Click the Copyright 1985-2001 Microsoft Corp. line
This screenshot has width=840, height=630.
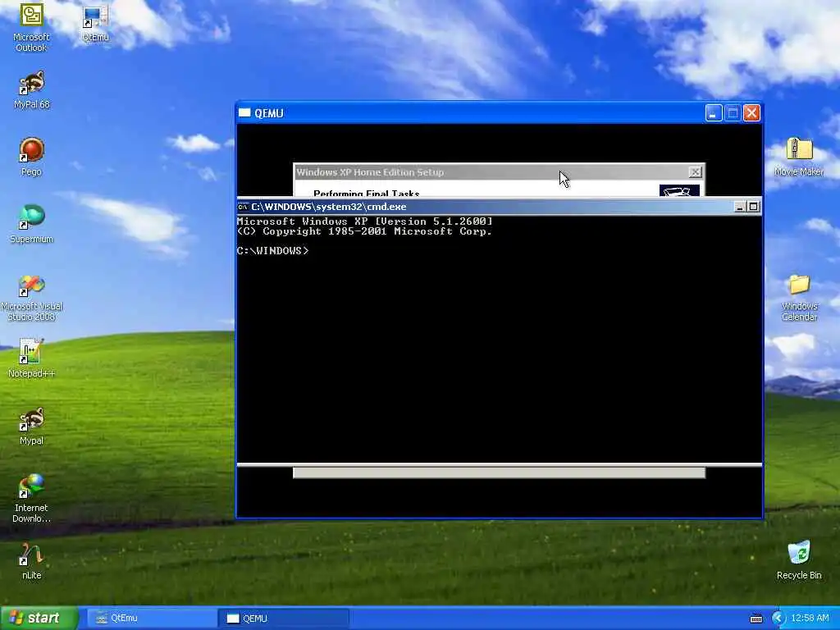pos(365,231)
